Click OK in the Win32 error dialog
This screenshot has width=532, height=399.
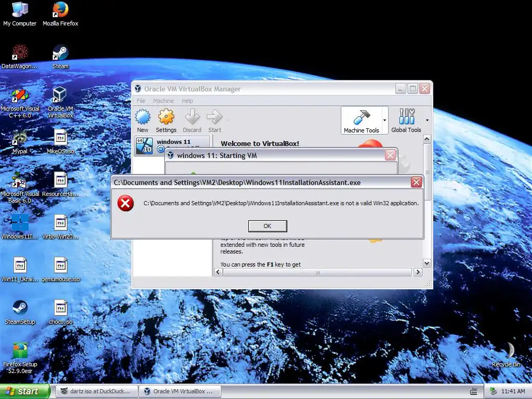point(268,226)
